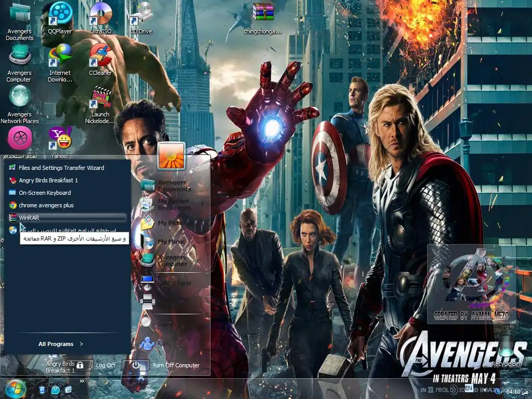Click third quick launch icon on taskbar
The image size is (532, 399).
click(x=69, y=390)
